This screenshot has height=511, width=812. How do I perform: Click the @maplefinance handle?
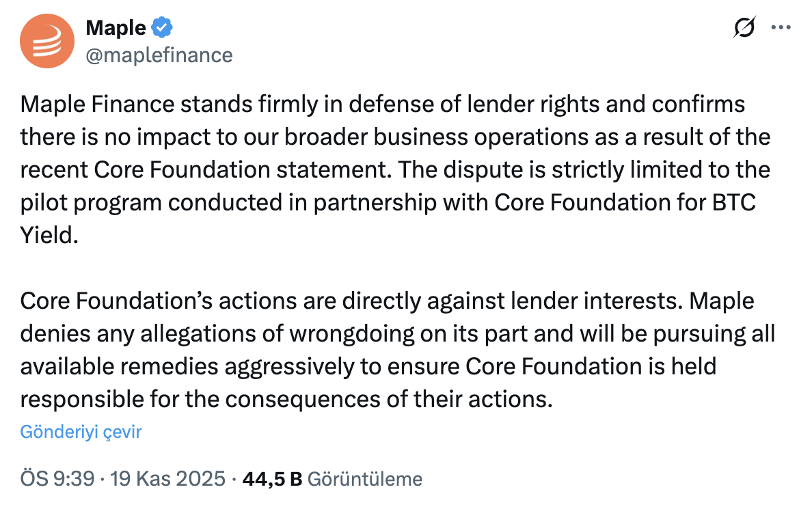[x=159, y=55]
